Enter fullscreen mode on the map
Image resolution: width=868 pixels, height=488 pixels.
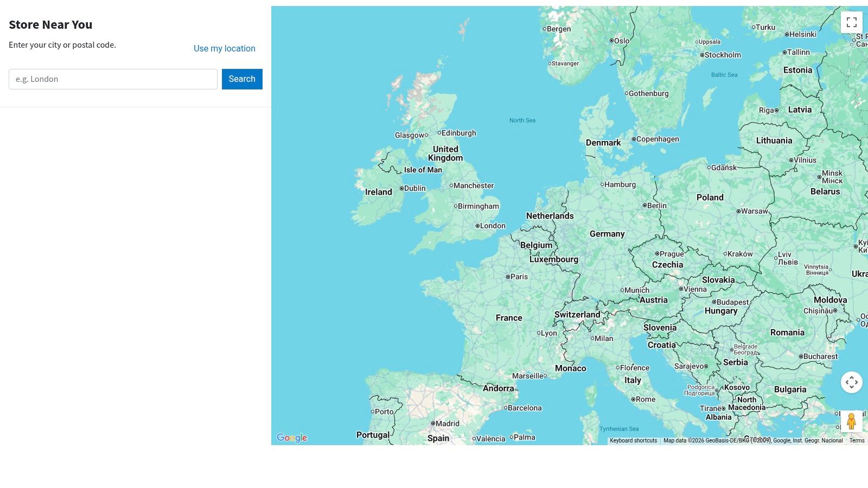click(x=852, y=22)
